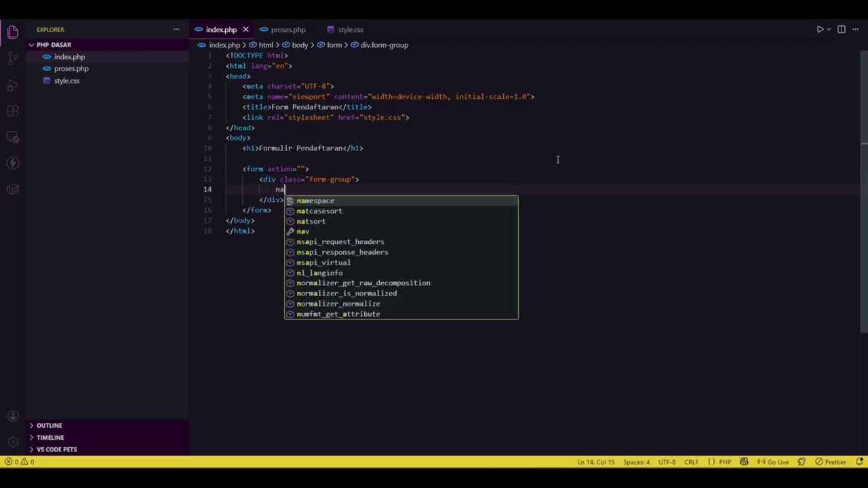868x488 pixels.
Task: Open Explorer more actions ellipsis
Action: [x=176, y=29]
